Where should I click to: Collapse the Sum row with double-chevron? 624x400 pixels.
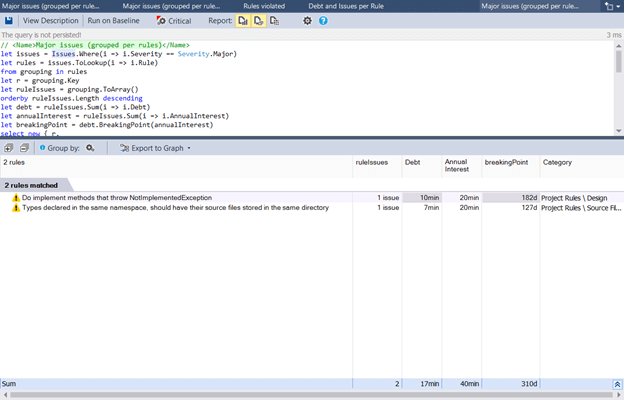pos(617,383)
